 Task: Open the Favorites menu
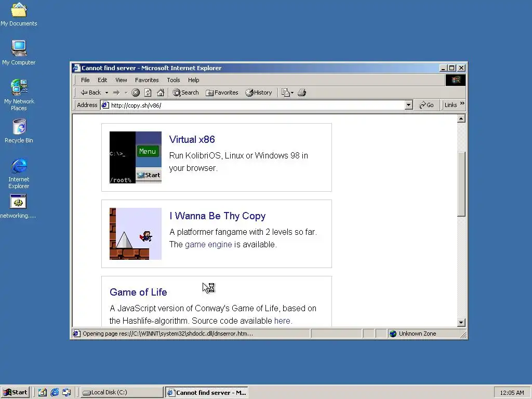[x=147, y=80]
